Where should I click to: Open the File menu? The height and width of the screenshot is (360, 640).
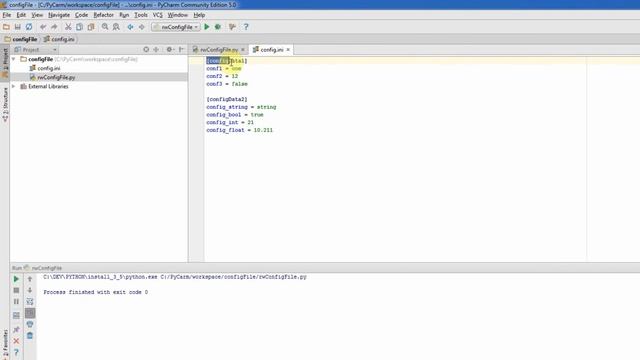(7, 15)
